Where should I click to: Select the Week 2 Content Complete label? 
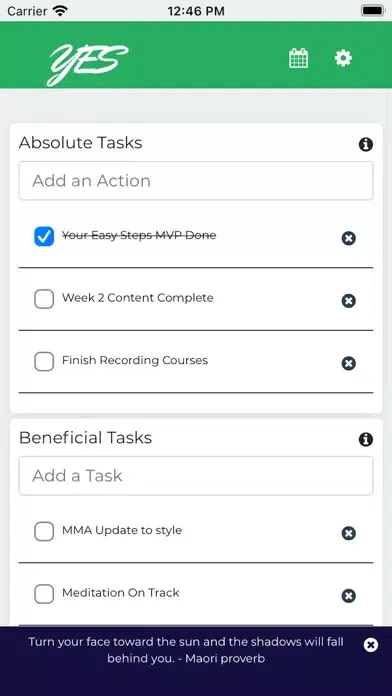pyautogui.click(x=138, y=297)
